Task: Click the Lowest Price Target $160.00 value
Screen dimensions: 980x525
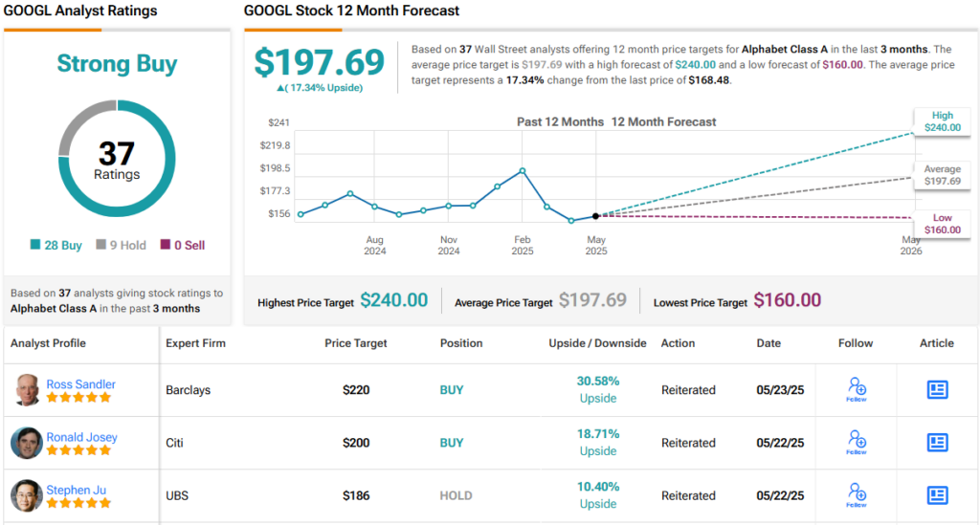Action: tap(788, 300)
